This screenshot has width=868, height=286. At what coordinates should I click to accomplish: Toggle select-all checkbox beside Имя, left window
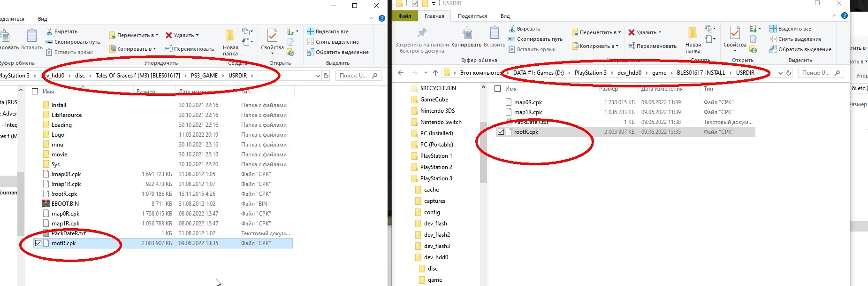35,92
